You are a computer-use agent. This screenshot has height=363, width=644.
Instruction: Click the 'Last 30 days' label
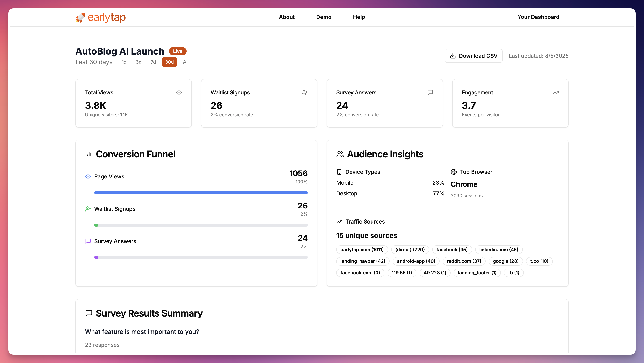tap(94, 62)
